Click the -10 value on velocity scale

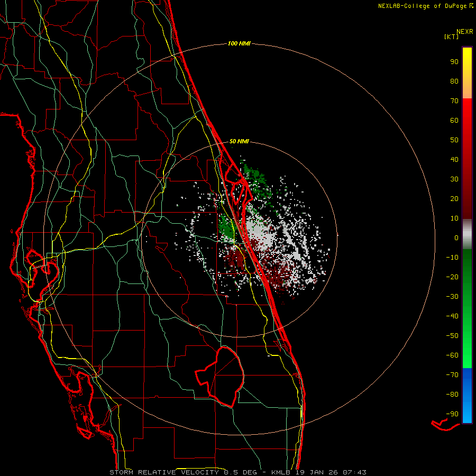[x=452, y=258]
